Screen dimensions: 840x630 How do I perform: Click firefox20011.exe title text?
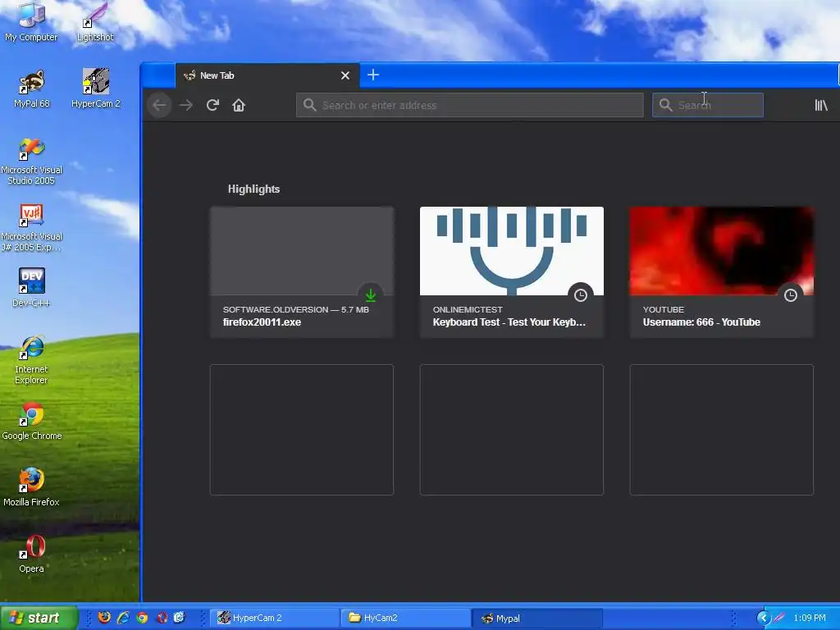click(262, 322)
